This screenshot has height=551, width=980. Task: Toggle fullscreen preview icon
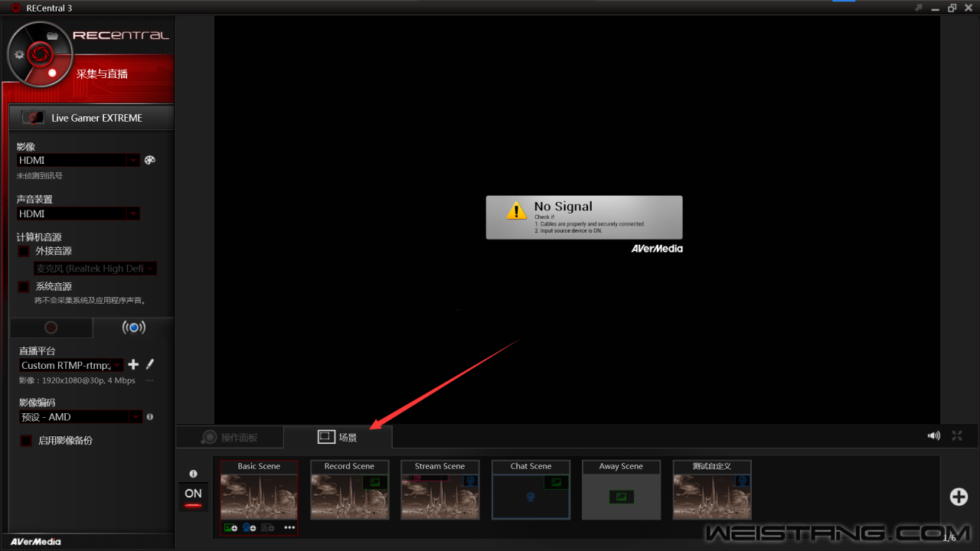click(957, 435)
